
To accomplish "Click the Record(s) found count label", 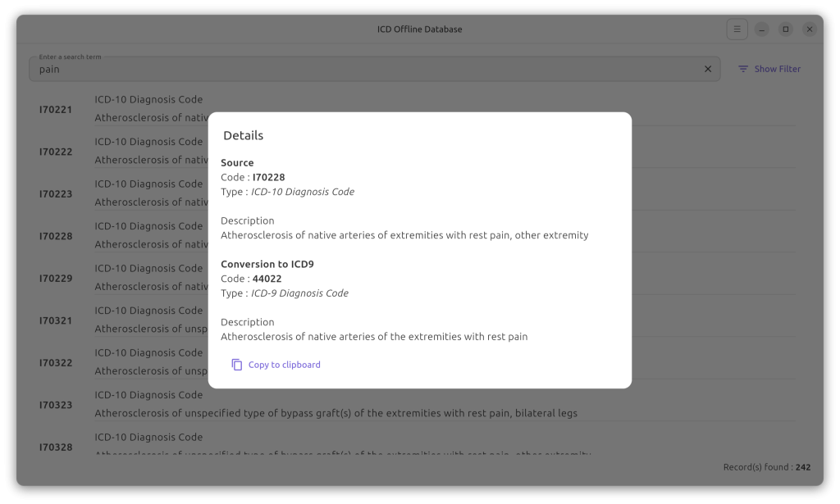I will tap(766, 467).
